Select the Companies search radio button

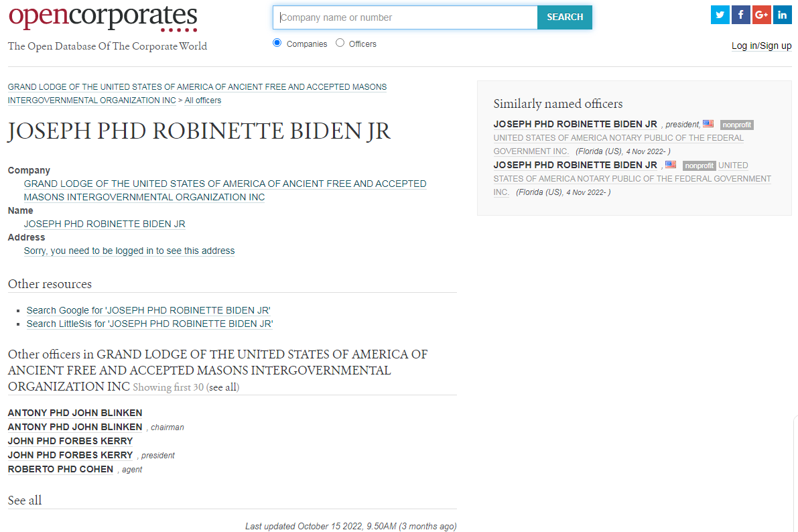(277, 43)
